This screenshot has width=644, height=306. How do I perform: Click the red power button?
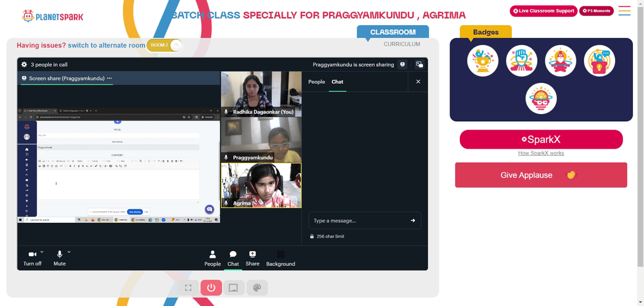pyautogui.click(x=211, y=288)
